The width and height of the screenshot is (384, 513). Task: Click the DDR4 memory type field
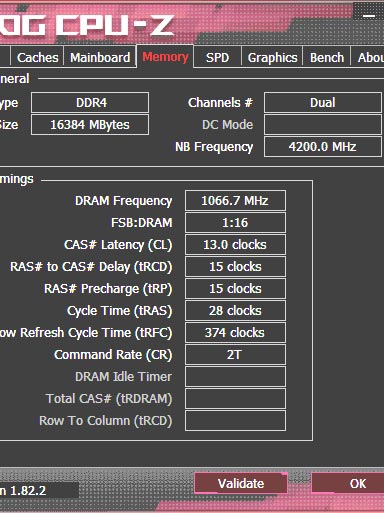pyautogui.click(x=90, y=102)
